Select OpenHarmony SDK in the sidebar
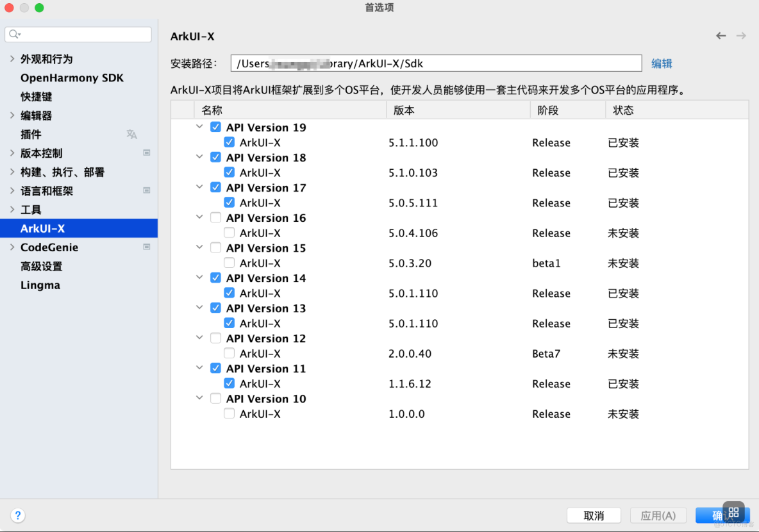 (x=72, y=78)
